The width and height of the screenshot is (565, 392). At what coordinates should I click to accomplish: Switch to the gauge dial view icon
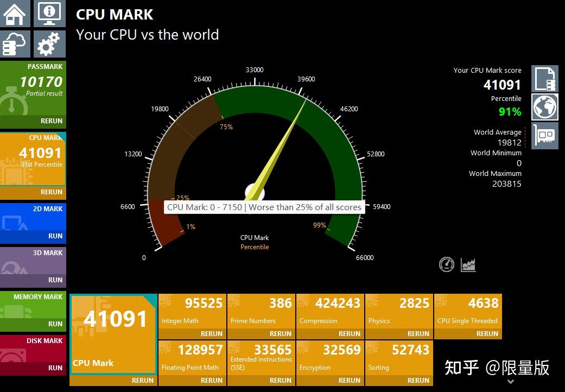(447, 264)
